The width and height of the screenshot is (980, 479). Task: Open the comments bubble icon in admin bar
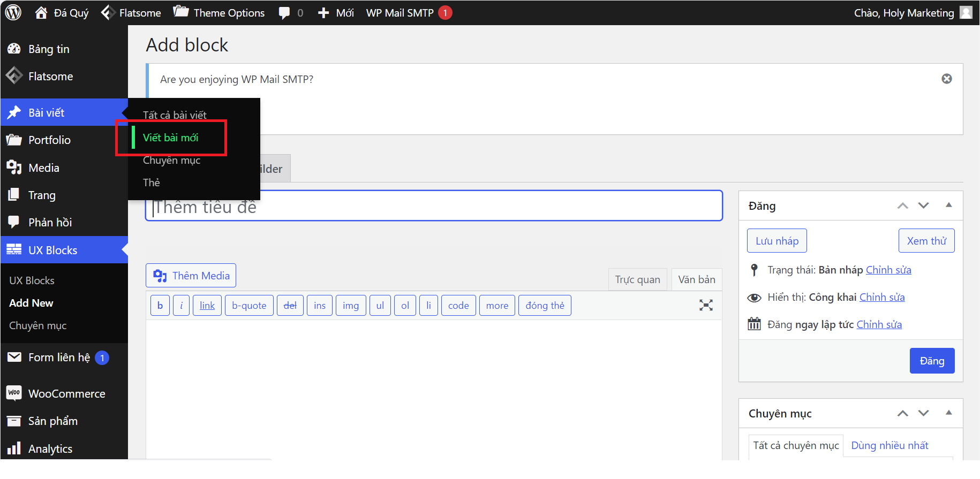click(285, 13)
